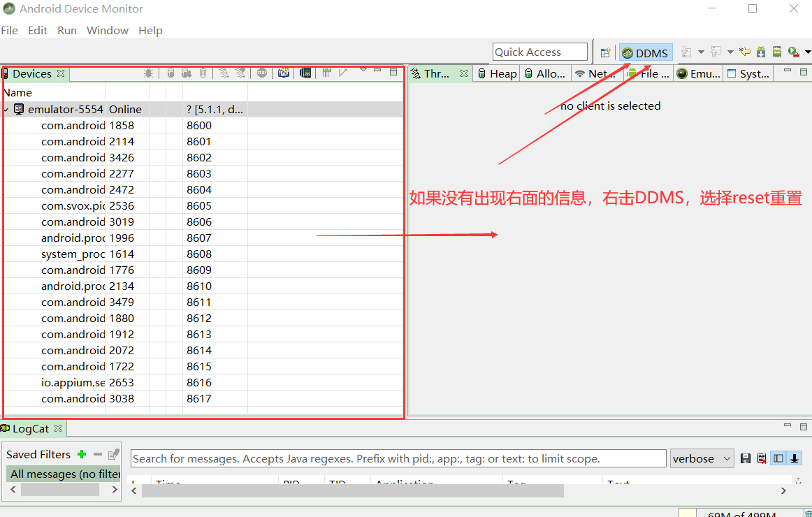Click the Update Threads icon
This screenshot has width=812, height=517.
[224, 73]
